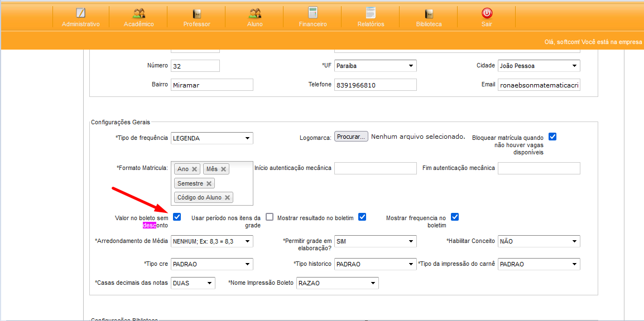Image resolution: width=644 pixels, height=321 pixels.
Task: Open the Relatórios reports icon
Action: click(371, 13)
